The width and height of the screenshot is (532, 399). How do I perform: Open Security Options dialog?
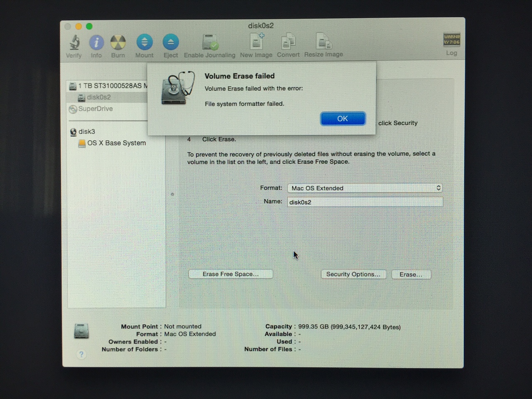pos(354,274)
